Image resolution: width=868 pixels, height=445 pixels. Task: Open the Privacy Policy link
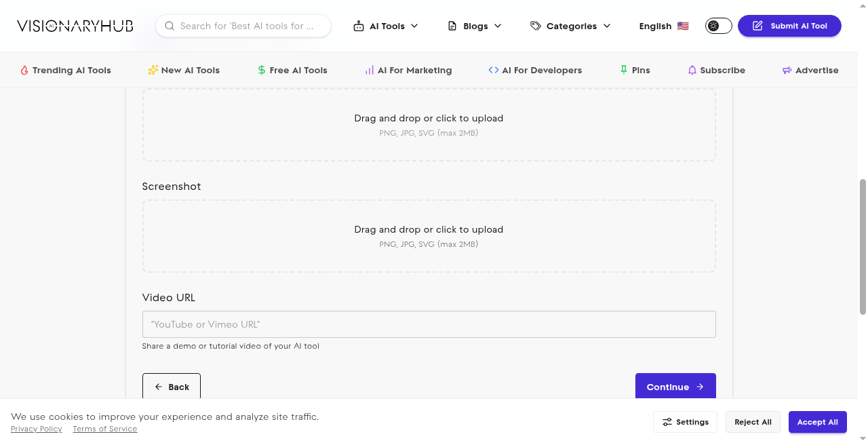37,429
